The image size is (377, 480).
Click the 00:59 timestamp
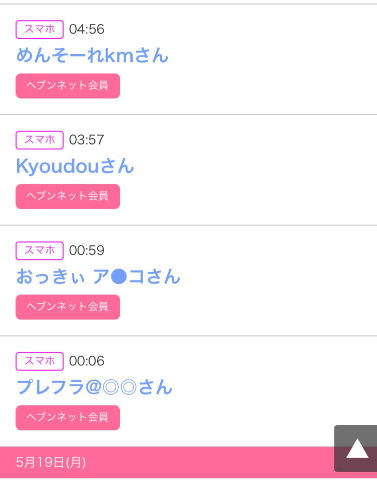(87, 251)
